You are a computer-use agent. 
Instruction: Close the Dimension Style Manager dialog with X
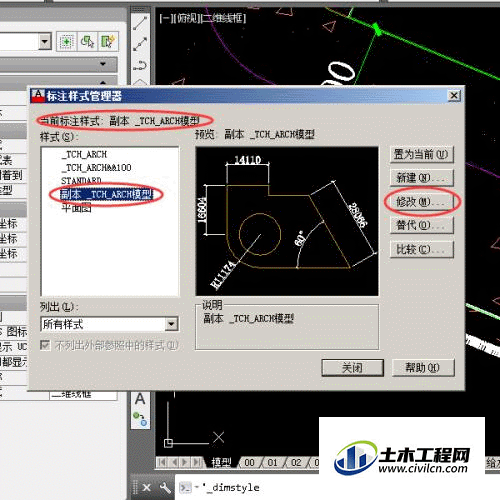[x=454, y=96]
